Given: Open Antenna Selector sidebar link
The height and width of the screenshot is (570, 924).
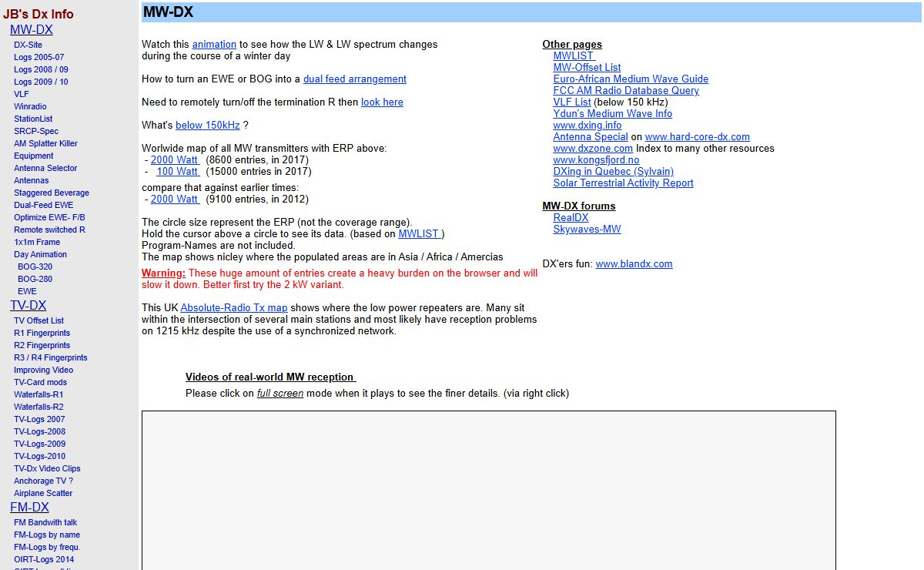Looking at the screenshot, I should pyautogui.click(x=45, y=168).
